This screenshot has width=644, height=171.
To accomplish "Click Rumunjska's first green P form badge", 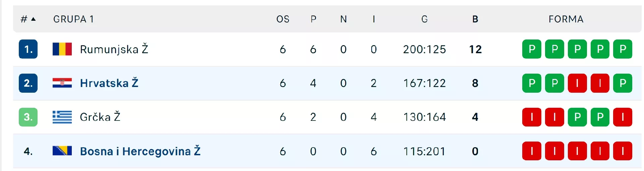I will [532, 49].
